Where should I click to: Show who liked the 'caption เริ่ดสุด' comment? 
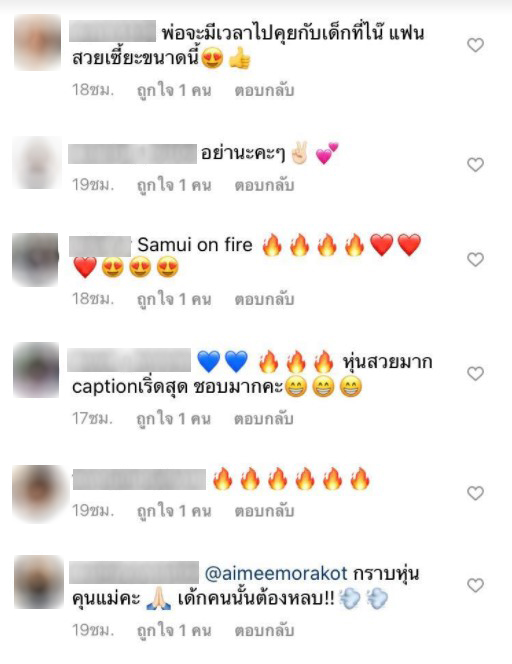(x=173, y=419)
